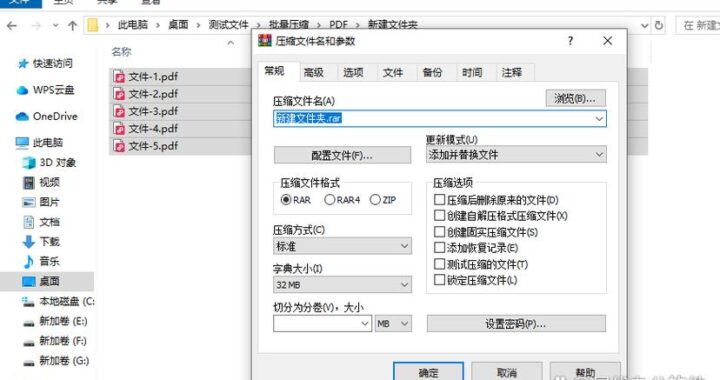Click the 名称 column header

(x=121, y=52)
